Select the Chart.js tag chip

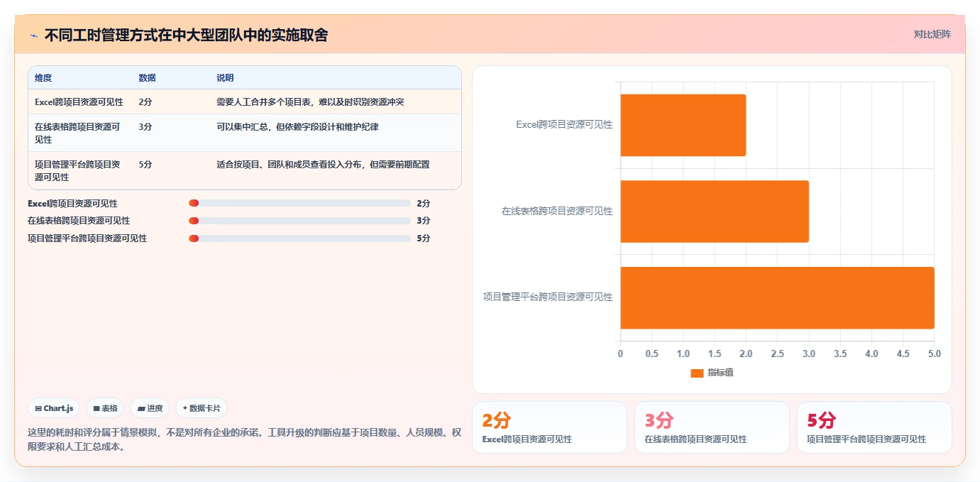[55, 408]
